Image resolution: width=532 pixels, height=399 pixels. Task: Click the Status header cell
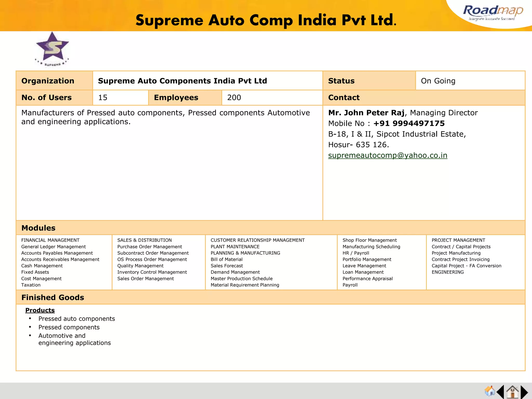pyautogui.click(x=369, y=81)
